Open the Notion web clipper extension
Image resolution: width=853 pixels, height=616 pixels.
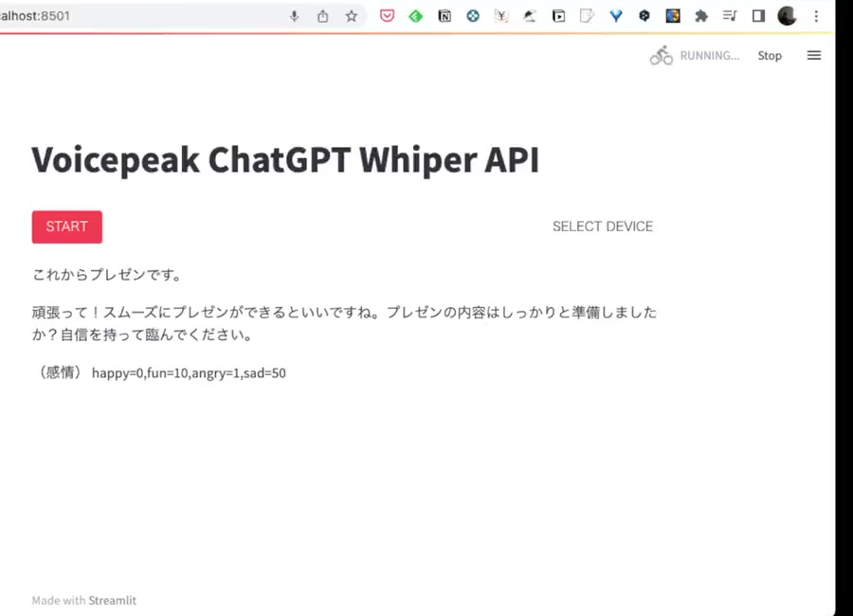click(x=445, y=16)
